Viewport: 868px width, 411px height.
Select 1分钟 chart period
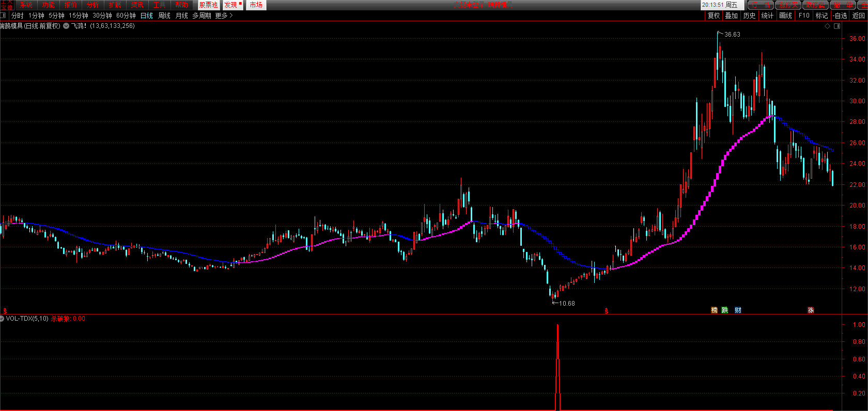pyautogui.click(x=36, y=15)
